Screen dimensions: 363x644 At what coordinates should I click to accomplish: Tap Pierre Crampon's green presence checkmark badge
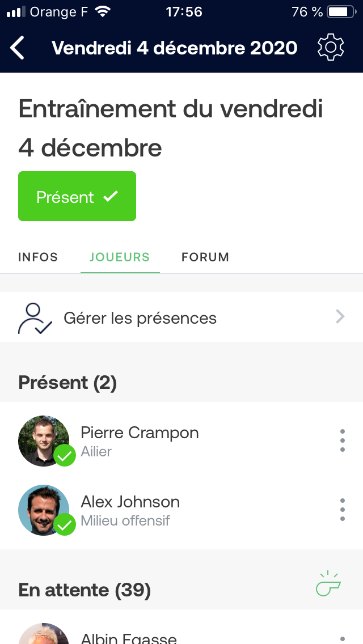(65, 455)
